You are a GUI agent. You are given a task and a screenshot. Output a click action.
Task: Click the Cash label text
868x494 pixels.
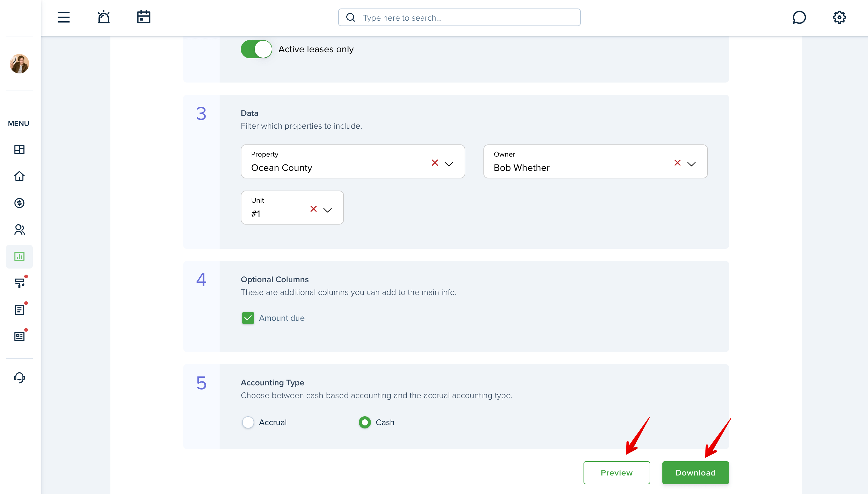385,422
